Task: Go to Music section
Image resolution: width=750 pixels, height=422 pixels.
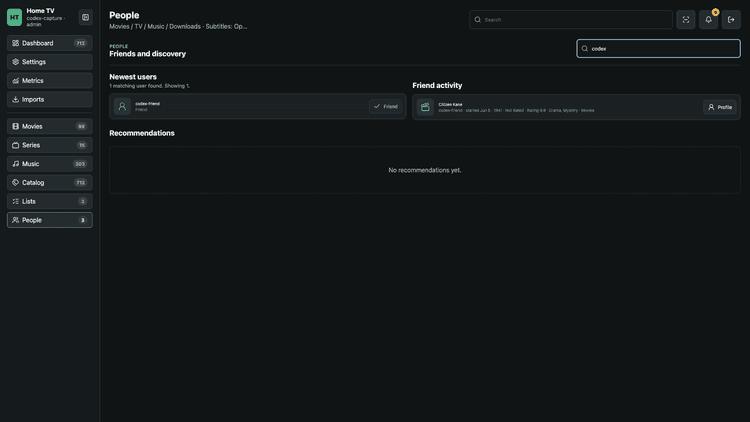Action: point(50,164)
